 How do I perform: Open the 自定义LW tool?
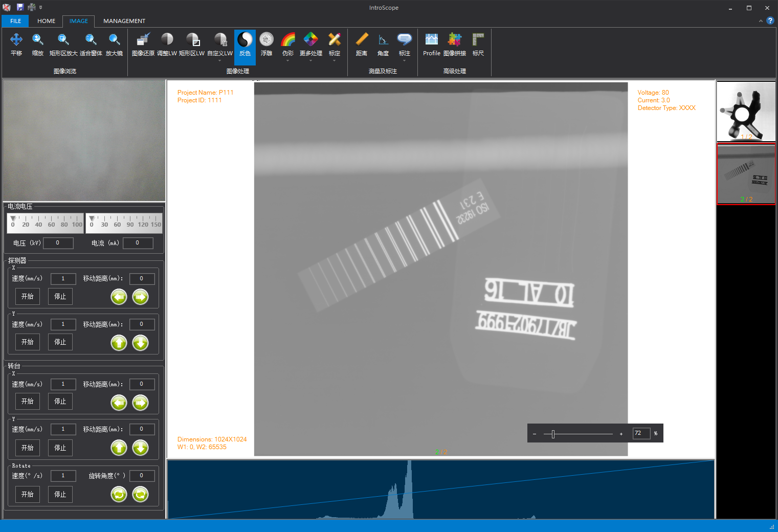[x=220, y=45]
